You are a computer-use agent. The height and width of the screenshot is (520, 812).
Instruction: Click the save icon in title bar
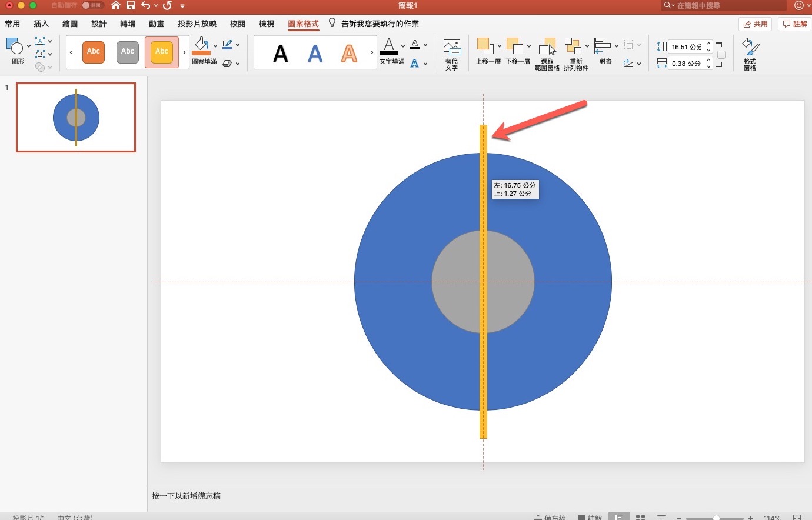[131, 5]
